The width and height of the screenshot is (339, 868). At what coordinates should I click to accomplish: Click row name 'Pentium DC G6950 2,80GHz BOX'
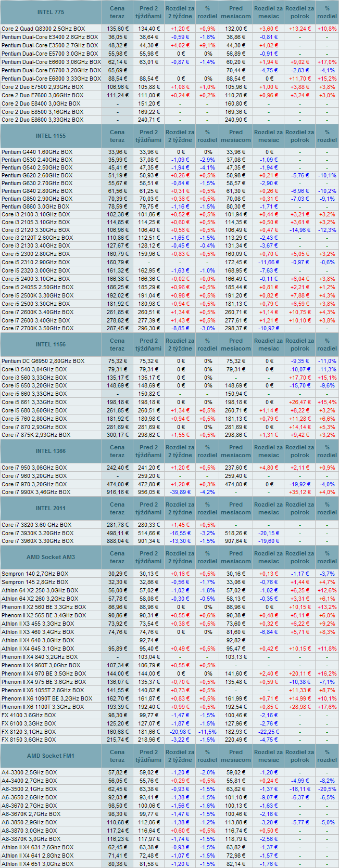[x=43, y=361]
